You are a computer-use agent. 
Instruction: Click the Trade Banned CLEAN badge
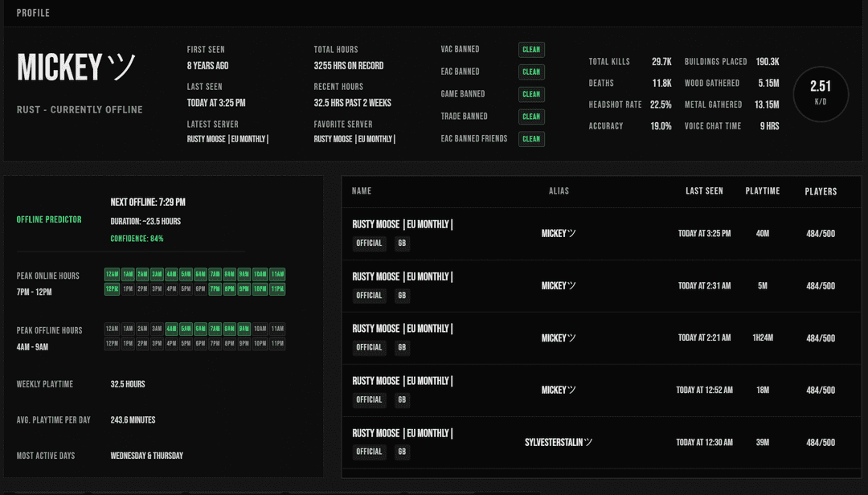(530, 117)
